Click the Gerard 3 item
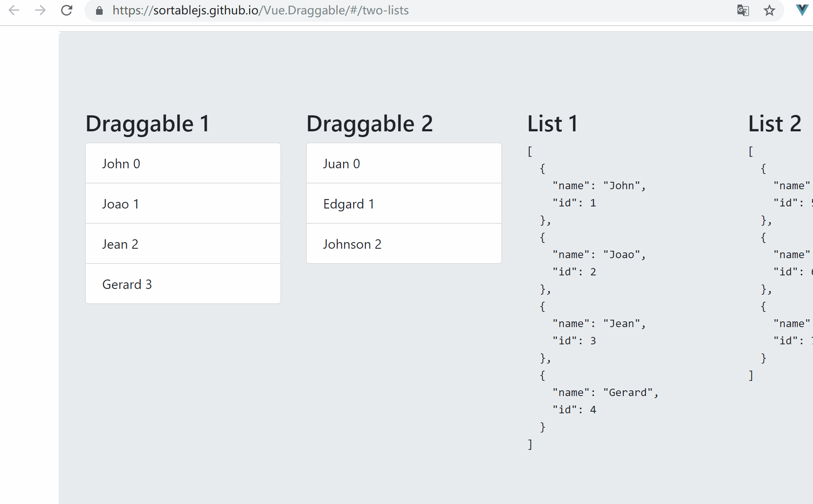The image size is (813, 504). click(183, 284)
